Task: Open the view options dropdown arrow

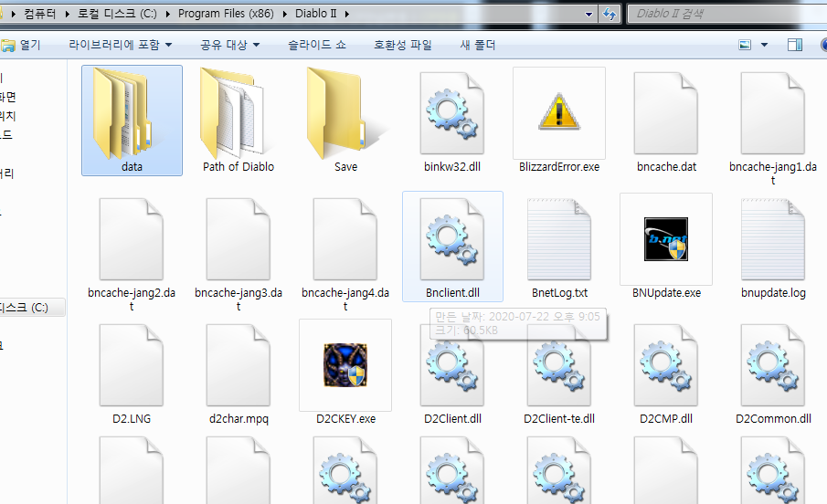Action: click(764, 45)
